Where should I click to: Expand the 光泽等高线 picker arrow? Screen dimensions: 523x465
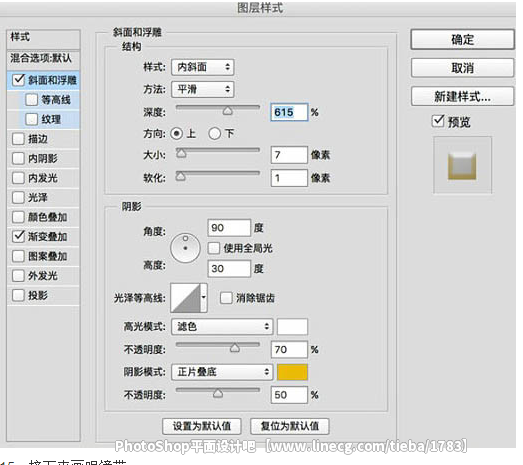pos(203,298)
